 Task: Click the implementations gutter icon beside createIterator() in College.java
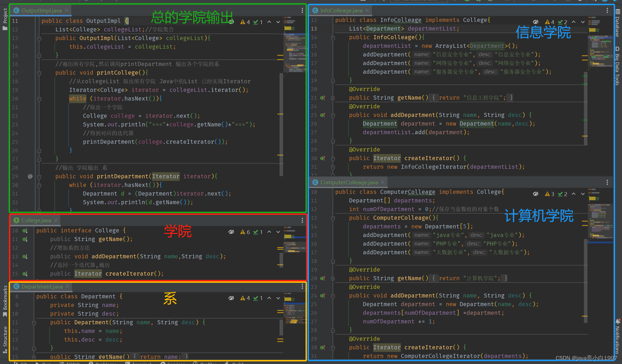coord(25,274)
